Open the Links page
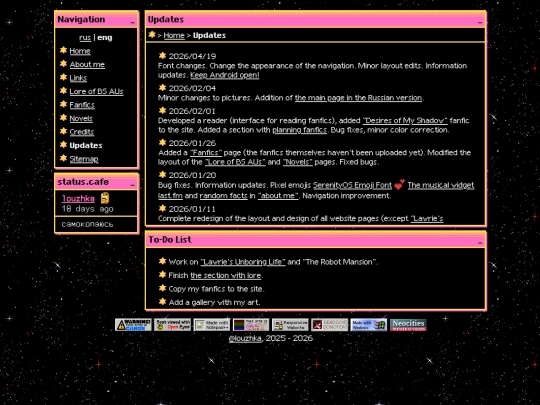540x405 pixels. pyautogui.click(x=78, y=78)
